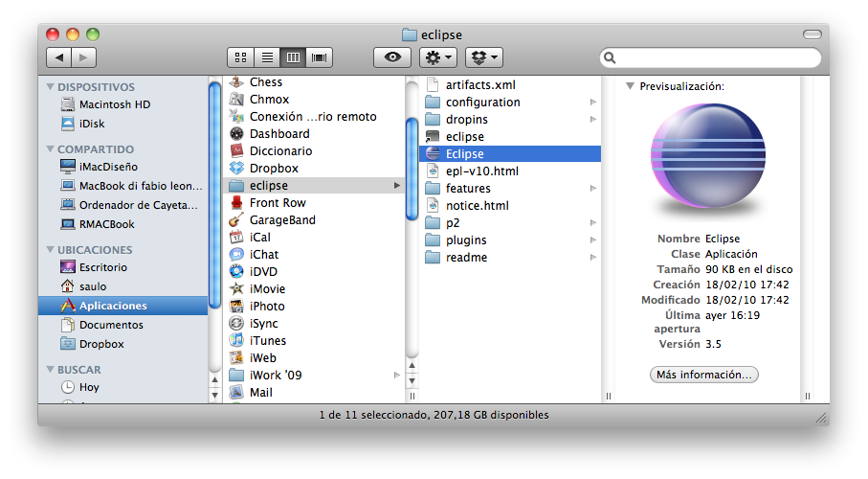Go forward with the right arrow button
Image resolution: width=868 pixels, height=479 pixels.
click(x=83, y=57)
